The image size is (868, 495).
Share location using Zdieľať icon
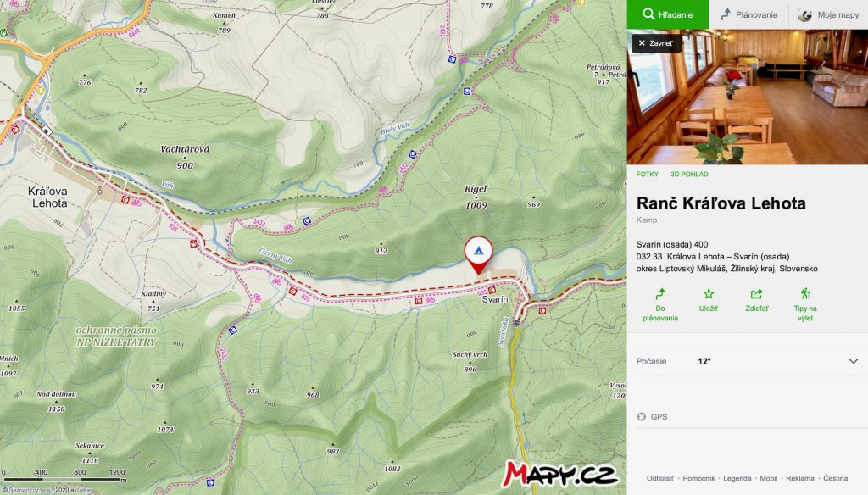pyautogui.click(x=756, y=294)
